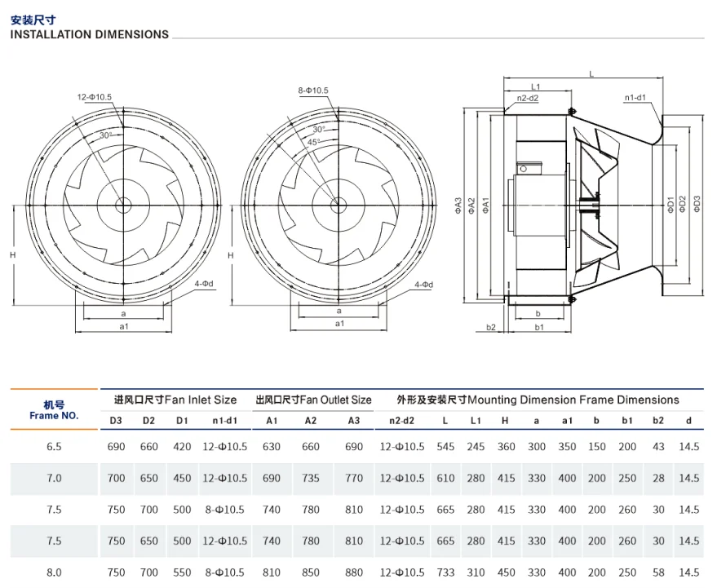The image size is (717, 588).
Task: Click the 4-Φd label near left diagram
Action: [204, 284]
